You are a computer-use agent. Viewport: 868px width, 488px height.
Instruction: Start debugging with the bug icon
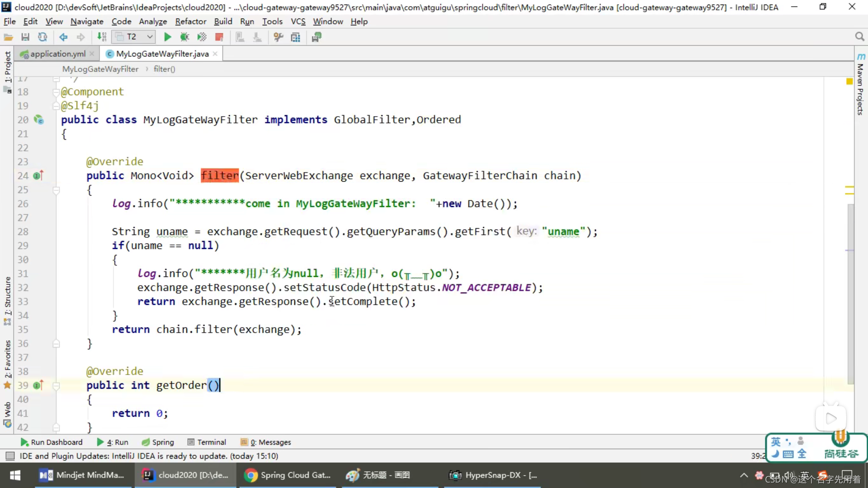(184, 37)
